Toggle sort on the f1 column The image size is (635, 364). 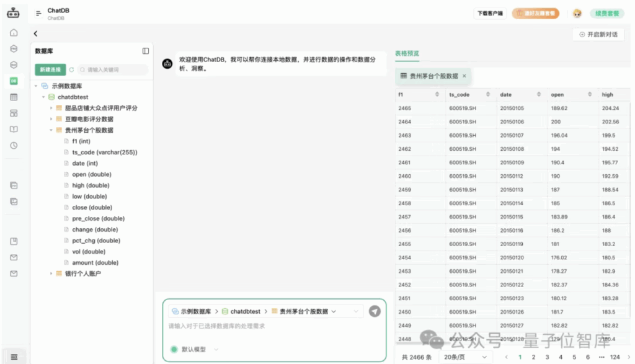(x=438, y=95)
